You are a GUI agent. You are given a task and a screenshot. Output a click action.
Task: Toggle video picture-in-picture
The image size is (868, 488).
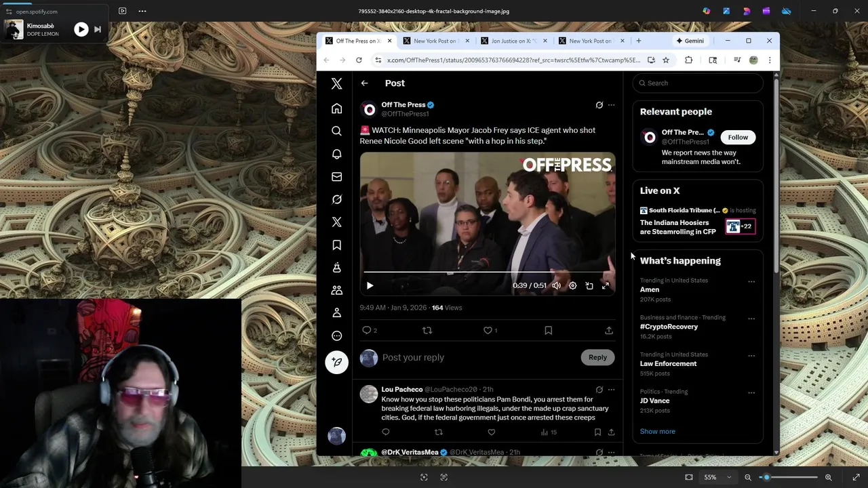click(589, 286)
